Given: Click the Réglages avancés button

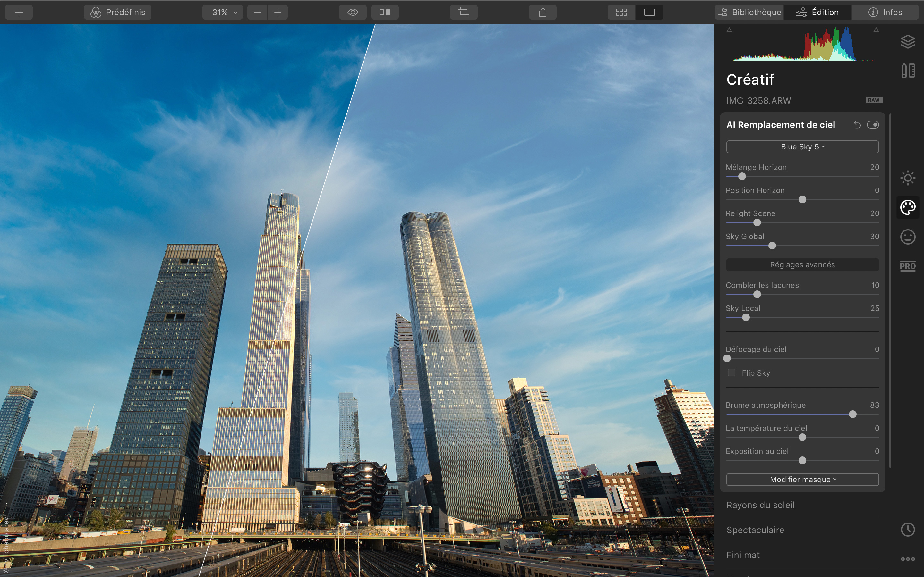Looking at the screenshot, I should 802,265.
